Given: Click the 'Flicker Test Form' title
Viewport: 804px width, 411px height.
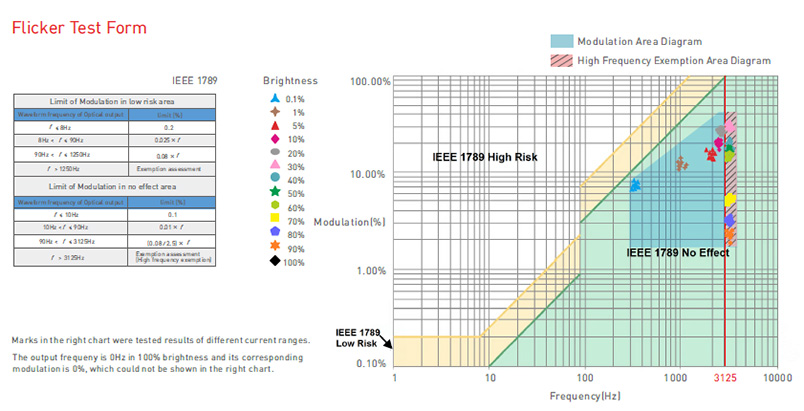Looking at the screenshot, I should [x=79, y=28].
